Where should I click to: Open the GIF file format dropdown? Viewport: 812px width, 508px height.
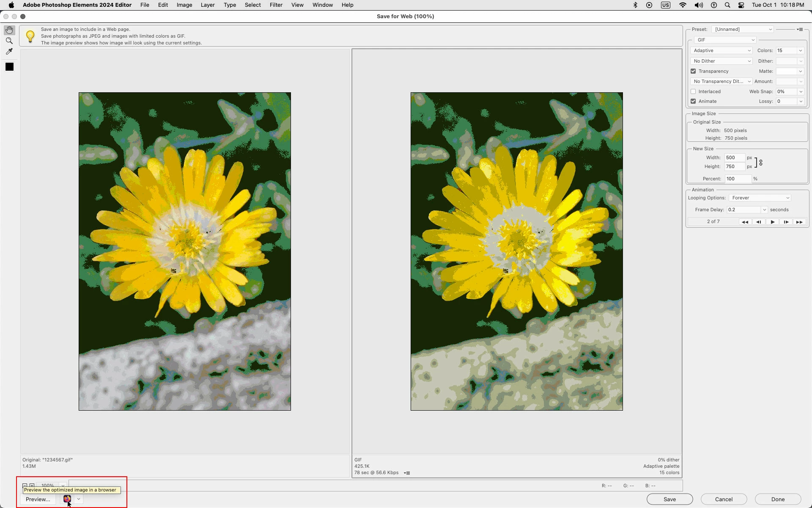725,40
